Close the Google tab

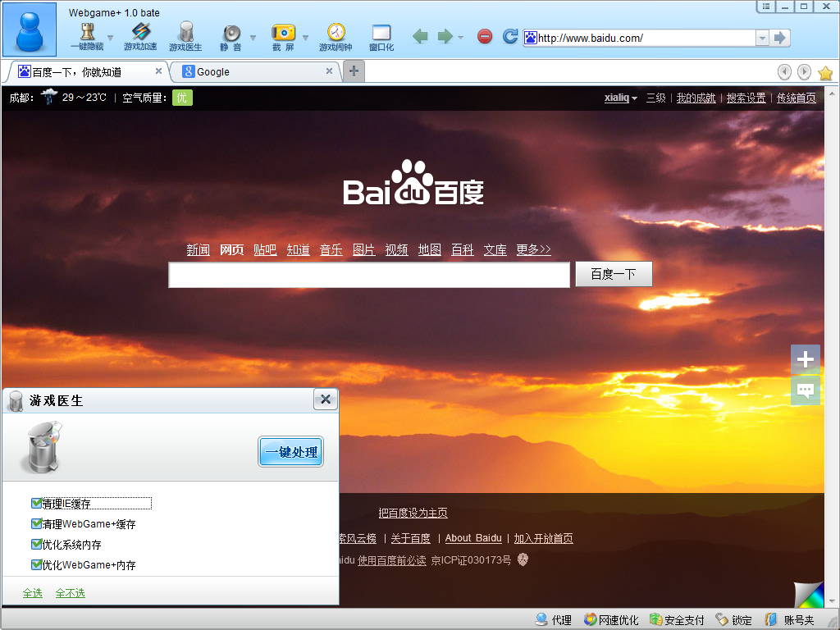(330, 71)
